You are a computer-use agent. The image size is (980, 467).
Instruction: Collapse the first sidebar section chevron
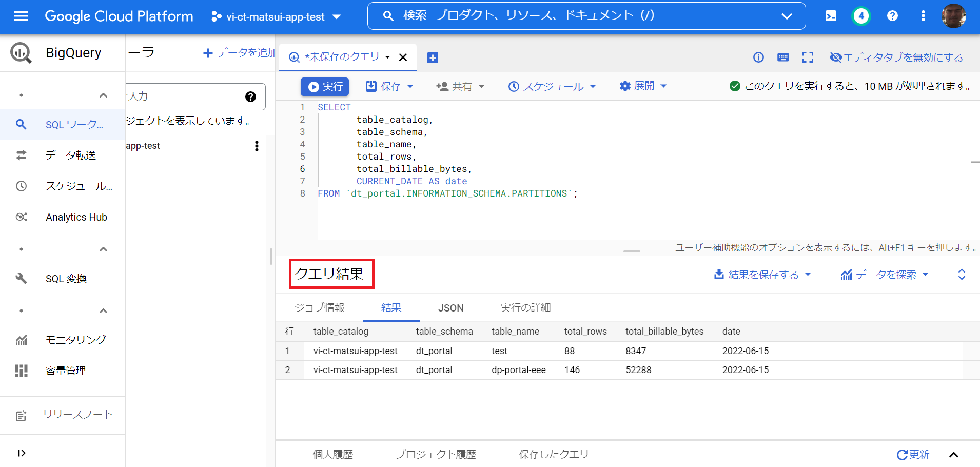coord(103,95)
